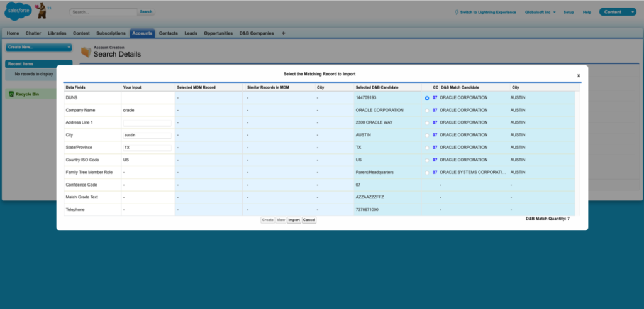The height and width of the screenshot is (309, 644).
Task: Select candidate radio in Company Name row
Action: (427, 111)
